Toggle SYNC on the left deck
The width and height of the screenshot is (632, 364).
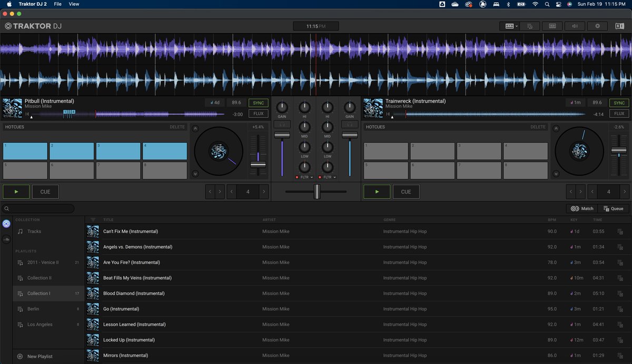pyautogui.click(x=258, y=103)
